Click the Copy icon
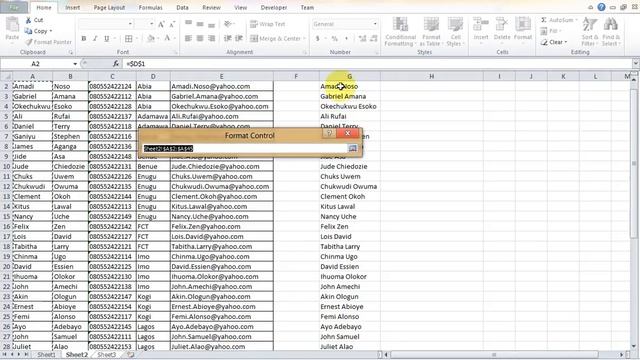The height and width of the screenshot is (360, 640). 28,31
